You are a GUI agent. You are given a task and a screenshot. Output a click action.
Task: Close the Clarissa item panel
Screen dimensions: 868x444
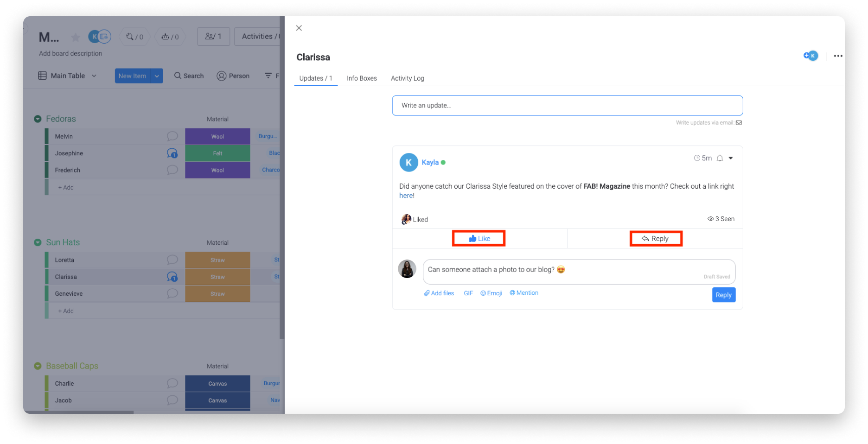299,28
